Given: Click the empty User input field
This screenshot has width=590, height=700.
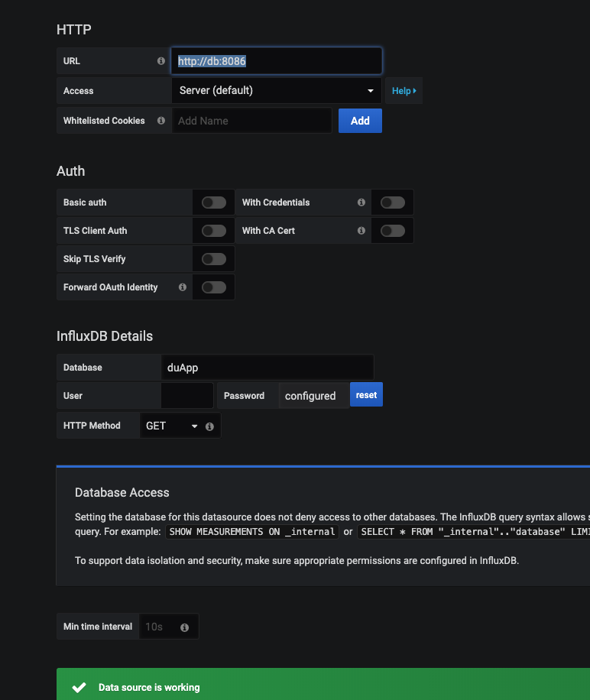Looking at the screenshot, I should point(187,396).
